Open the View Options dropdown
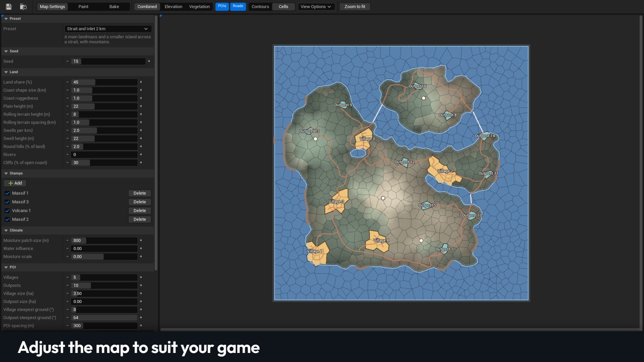 (x=316, y=7)
